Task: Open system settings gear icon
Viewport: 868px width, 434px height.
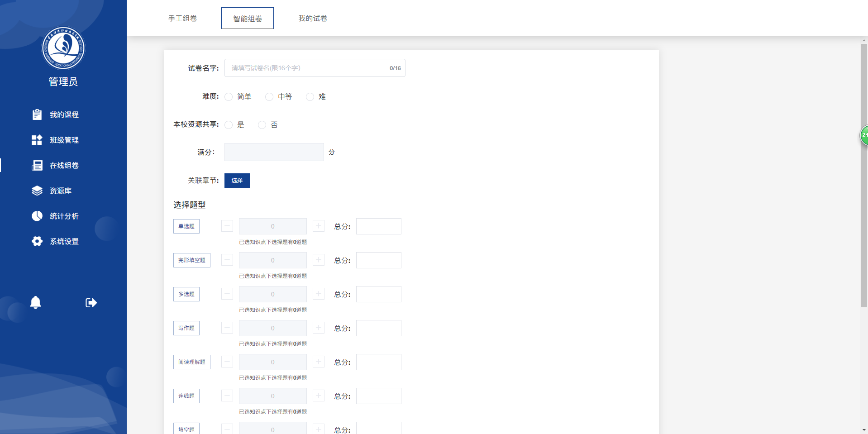Action: tap(37, 241)
